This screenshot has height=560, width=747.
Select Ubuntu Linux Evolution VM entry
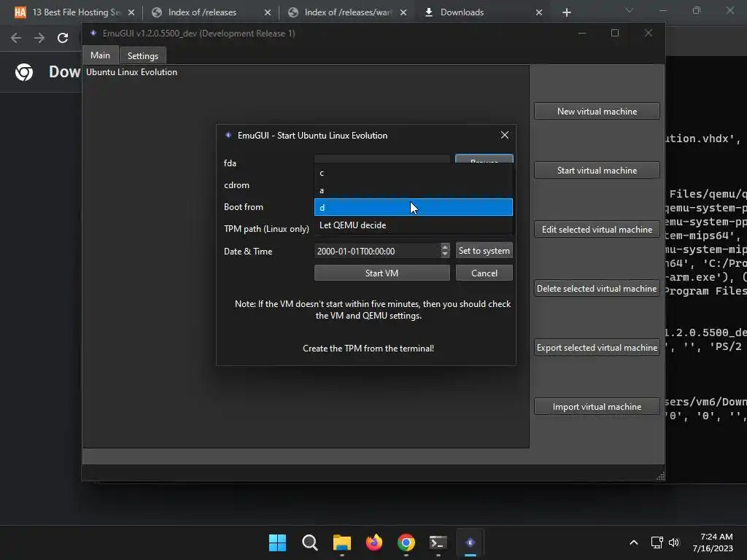click(x=131, y=72)
